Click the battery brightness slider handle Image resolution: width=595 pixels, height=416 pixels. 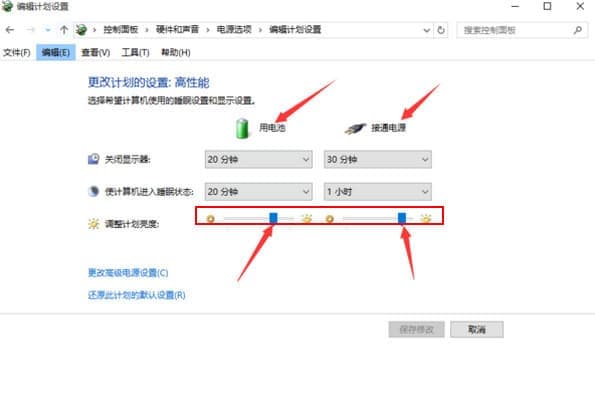[x=273, y=218]
